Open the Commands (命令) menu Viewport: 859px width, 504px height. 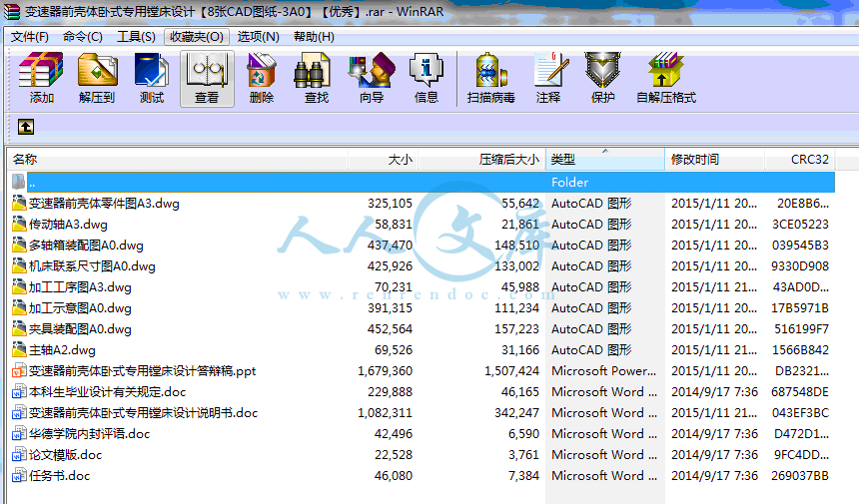coord(83,37)
